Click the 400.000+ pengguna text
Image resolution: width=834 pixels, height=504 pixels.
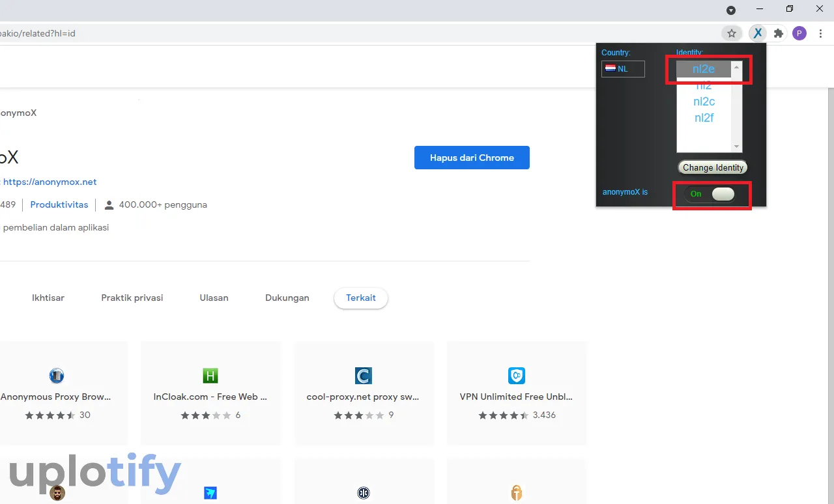click(x=163, y=204)
